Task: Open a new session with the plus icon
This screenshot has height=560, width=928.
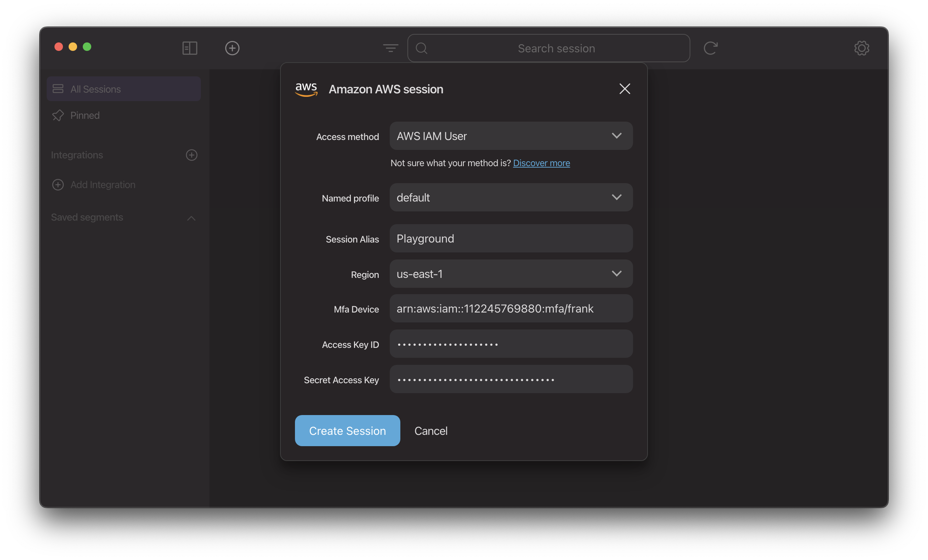Action: coord(232,48)
